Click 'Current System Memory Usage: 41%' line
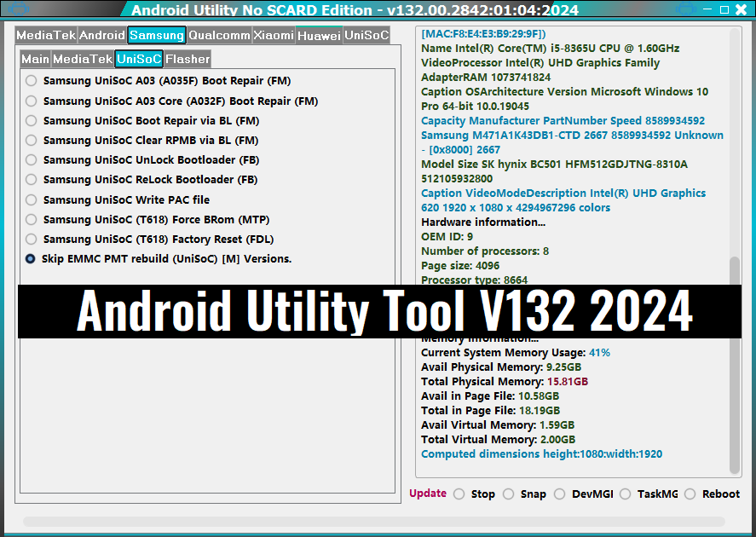Viewport: 756px width, 537px height. pyautogui.click(x=516, y=352)
